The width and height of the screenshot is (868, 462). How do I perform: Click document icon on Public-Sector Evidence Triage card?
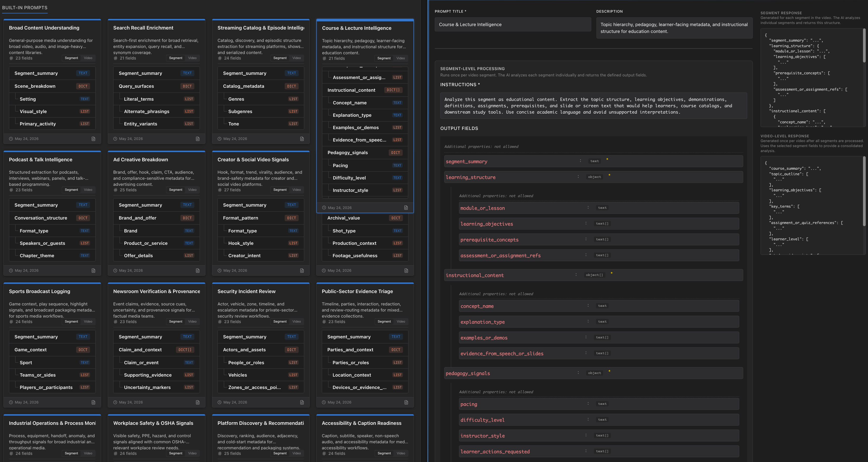(x=406, y=402)
